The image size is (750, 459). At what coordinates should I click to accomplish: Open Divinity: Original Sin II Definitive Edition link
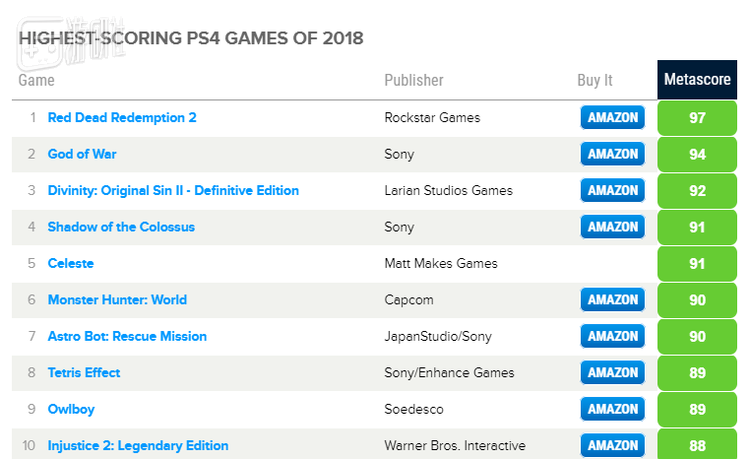pyautogui.click(x=173, y=191)
